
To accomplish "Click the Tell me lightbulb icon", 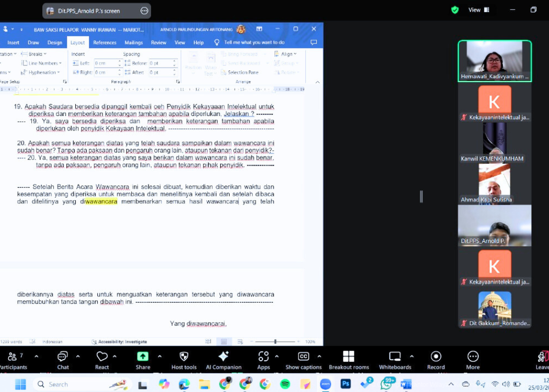I will click(x=217, y=42).
